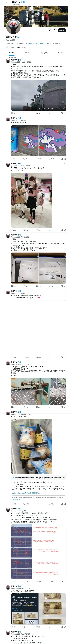
Task: Share the May 5, 2022 mannequin post
Action: pos(65,230)
